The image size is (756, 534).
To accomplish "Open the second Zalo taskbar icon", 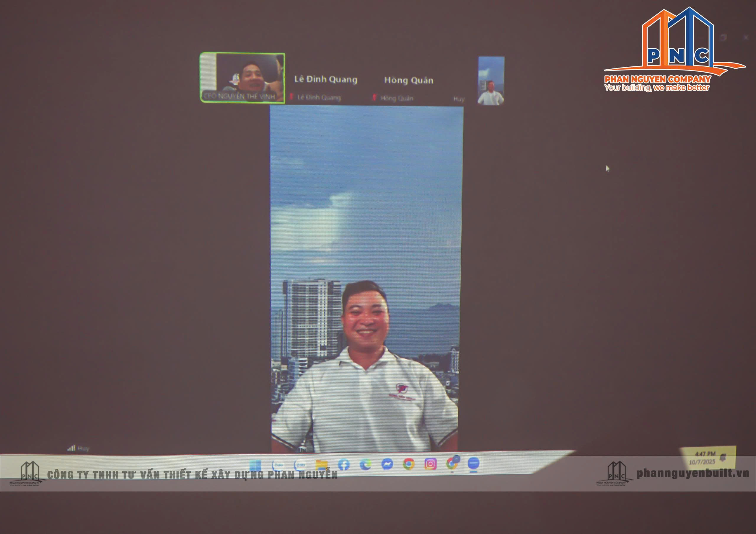I will pos(300,465).
